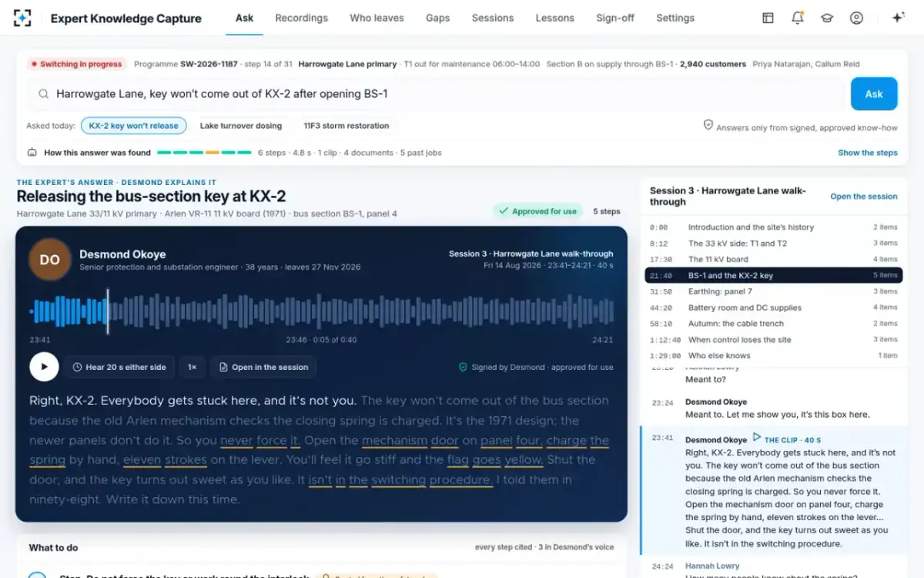Screen dimensions: 924x578
Task: Expand Show the steps
Action: 868,153
